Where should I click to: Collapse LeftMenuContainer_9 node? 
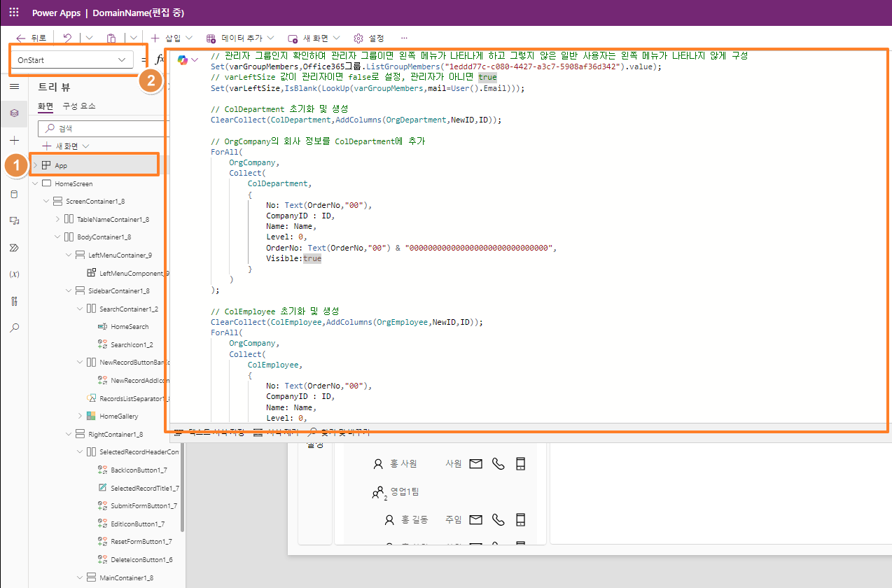click(69, 255)
